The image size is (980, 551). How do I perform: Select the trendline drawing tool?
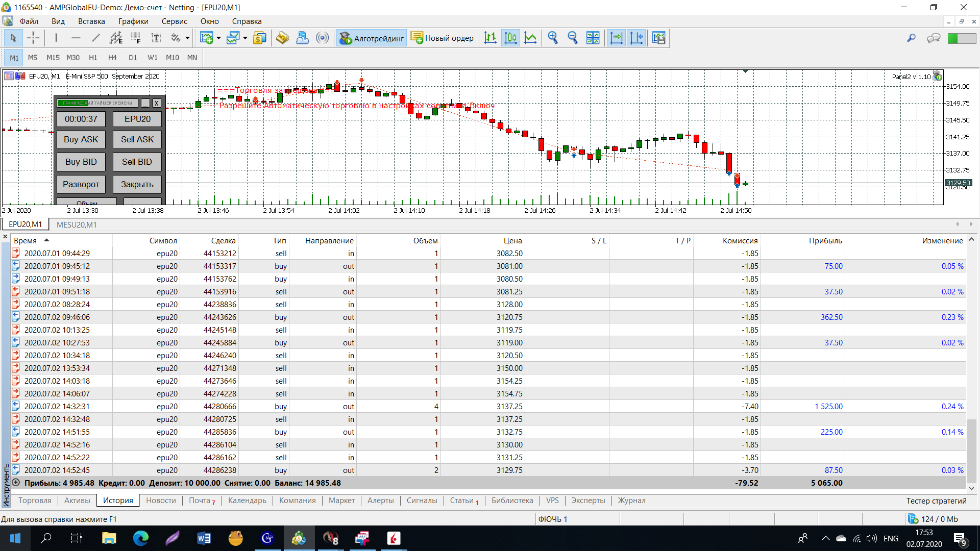(x=95, y=38)
